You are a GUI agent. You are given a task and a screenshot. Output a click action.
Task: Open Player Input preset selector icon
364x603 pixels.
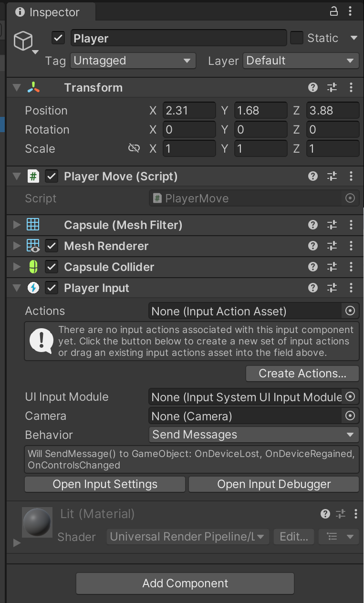tap(332, 288)
